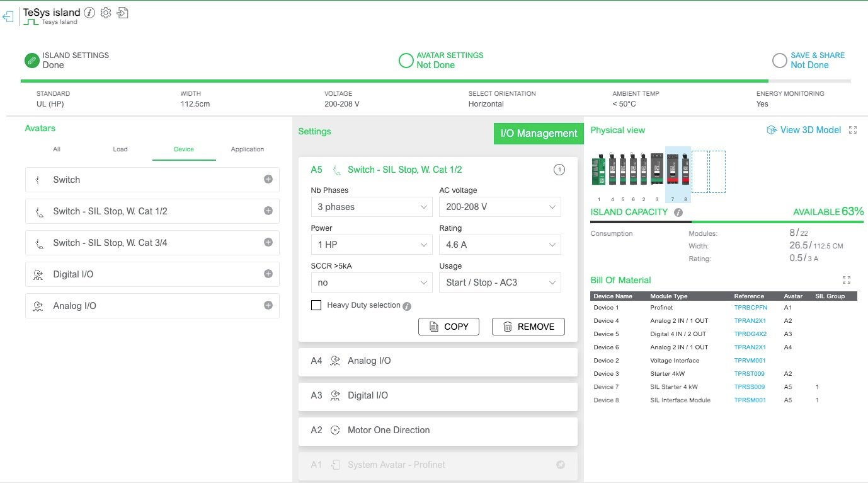
Task: Open the TPRBCPFN reference link
Action: 751,308
